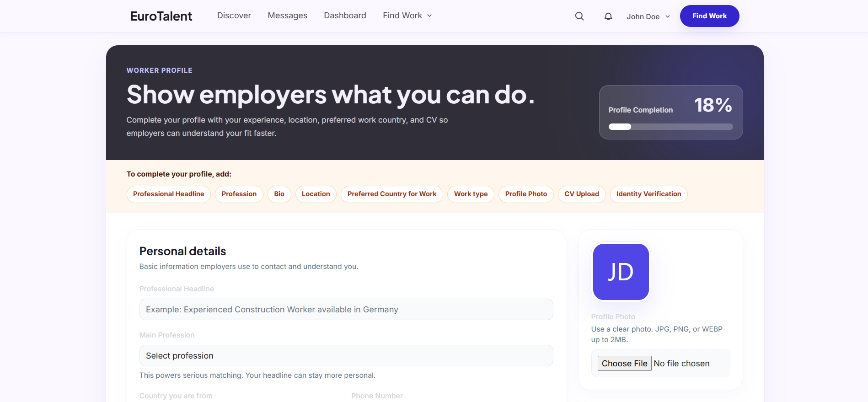Open the notifications bell

coord(608,16)
